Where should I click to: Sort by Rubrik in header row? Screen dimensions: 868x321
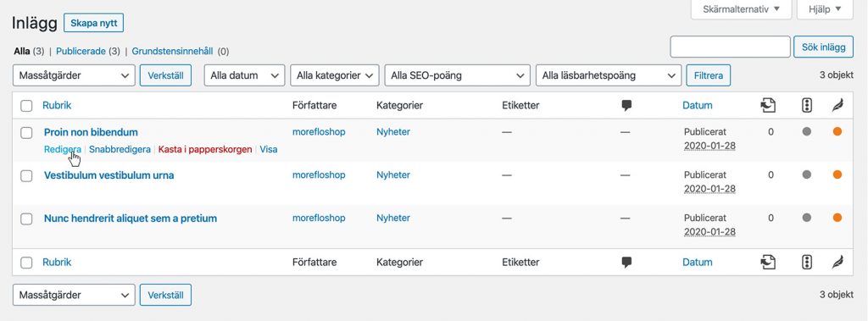57,105
